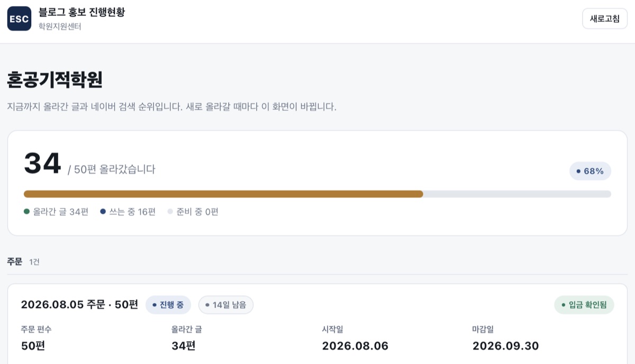Click the 1건 order count label

point(34,262)
